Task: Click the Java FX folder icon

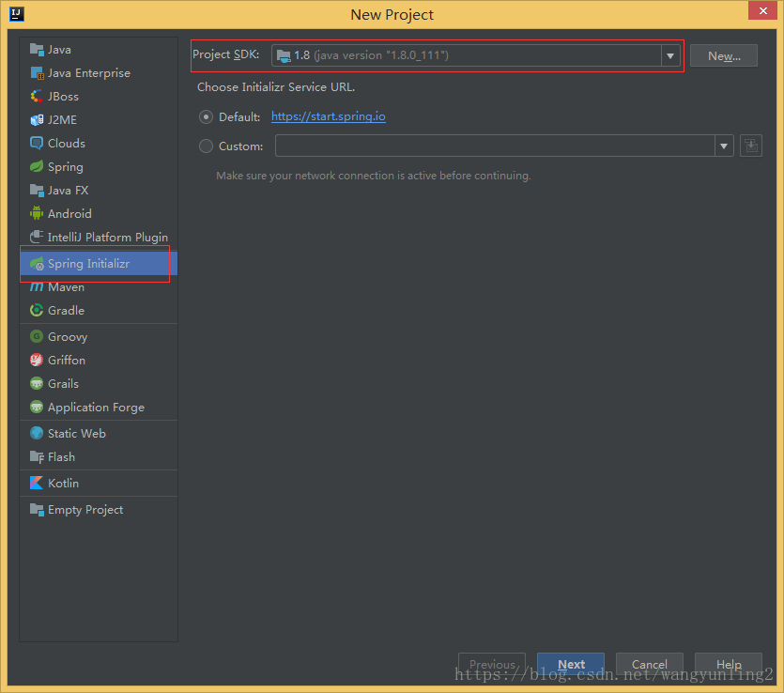Action: [x=37, y=190]
